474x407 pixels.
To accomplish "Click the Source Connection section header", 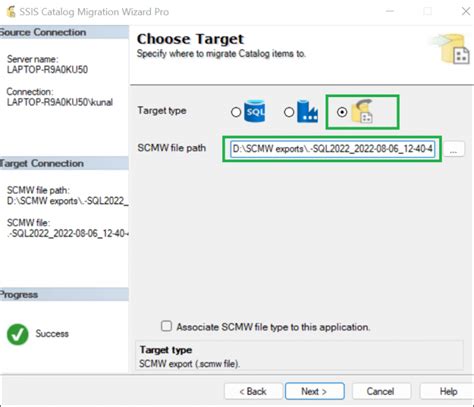I will [64, 32].
